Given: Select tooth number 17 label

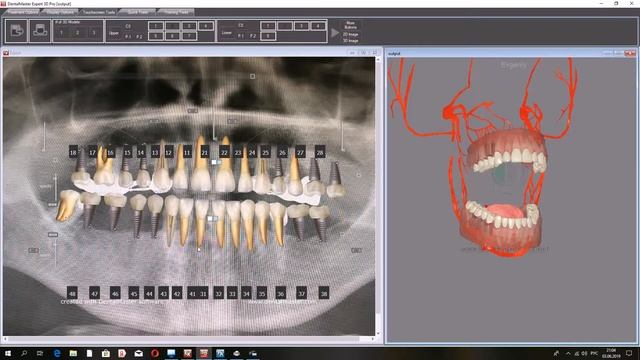Looking at the screenshot, I should point(93,153).
